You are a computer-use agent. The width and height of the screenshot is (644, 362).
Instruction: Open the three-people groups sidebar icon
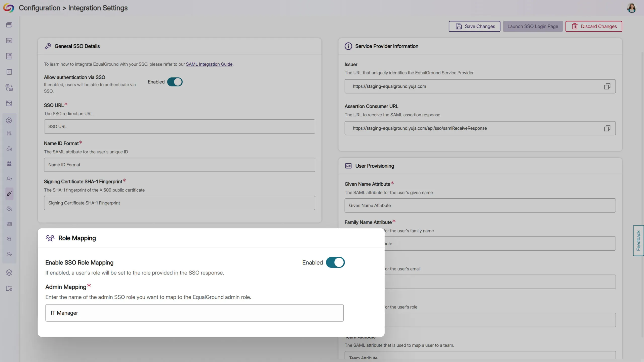click(x=9, y=164)
